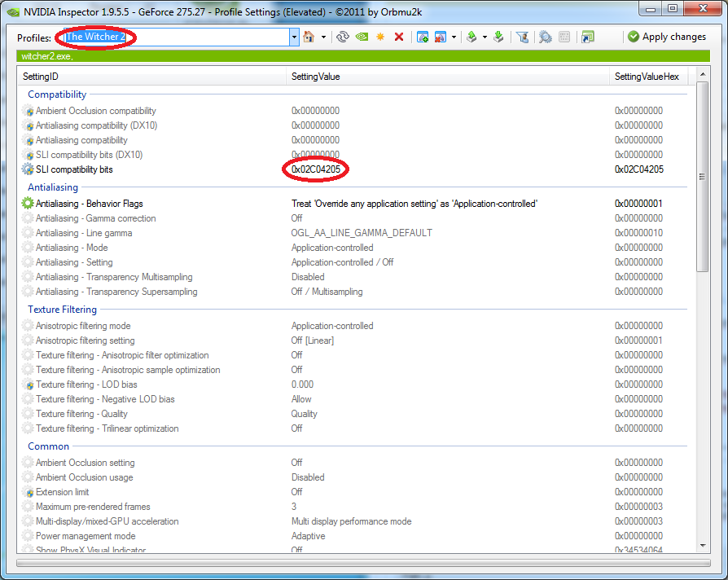Click the orange star create profile icon
The height and width of the screenshot is (580, 728).
[x=380, y=37]
